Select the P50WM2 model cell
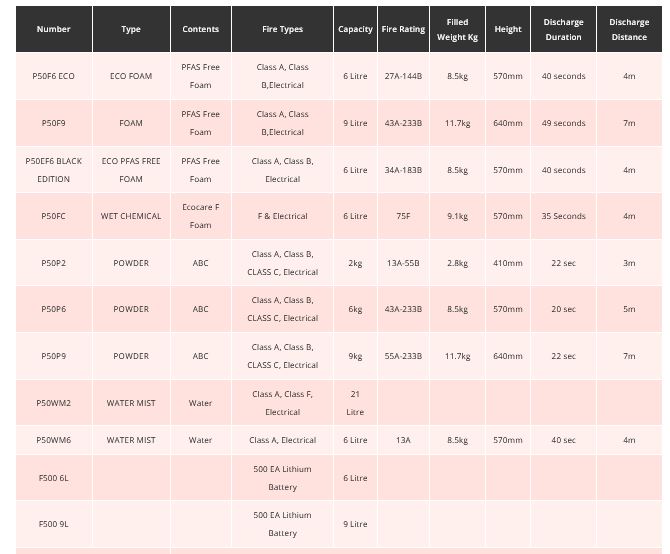Viewport: 670px width, 554px height. click(x=53, y=403)
